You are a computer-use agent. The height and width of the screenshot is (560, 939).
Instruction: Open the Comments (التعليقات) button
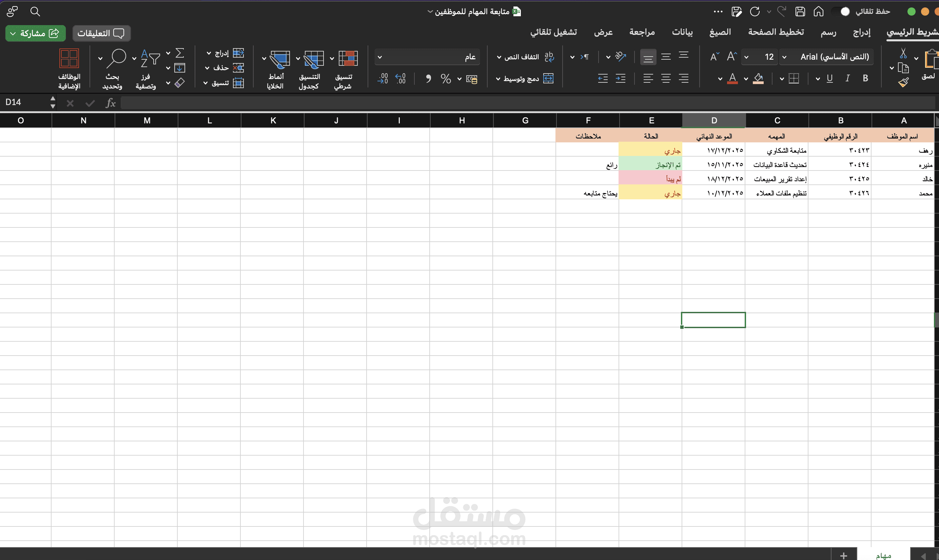tap(101, 33)
